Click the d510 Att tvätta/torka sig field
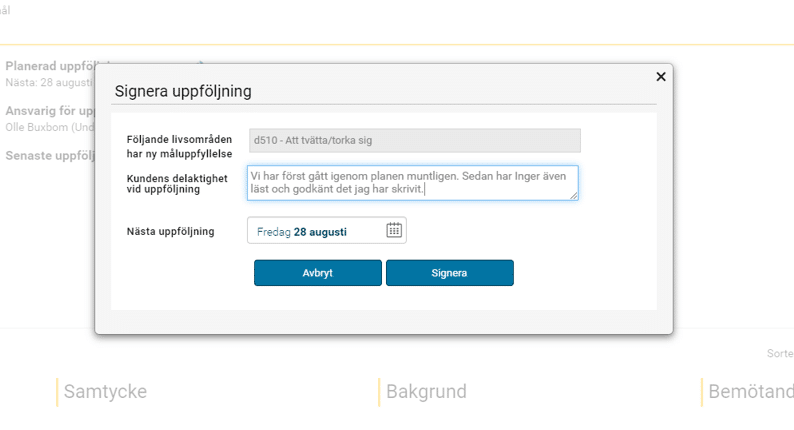Viewport: 794px width, 430px height. [x=413, y=141]
